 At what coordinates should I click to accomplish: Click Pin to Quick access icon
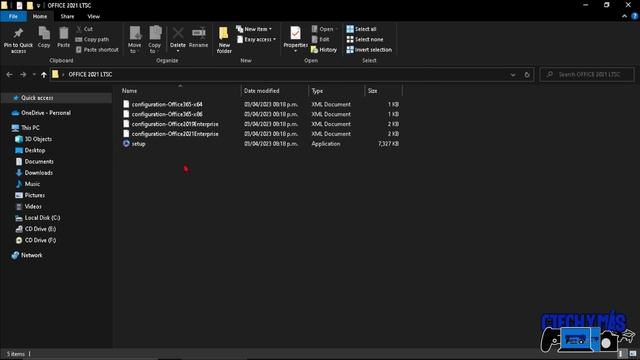coord(18,40)
